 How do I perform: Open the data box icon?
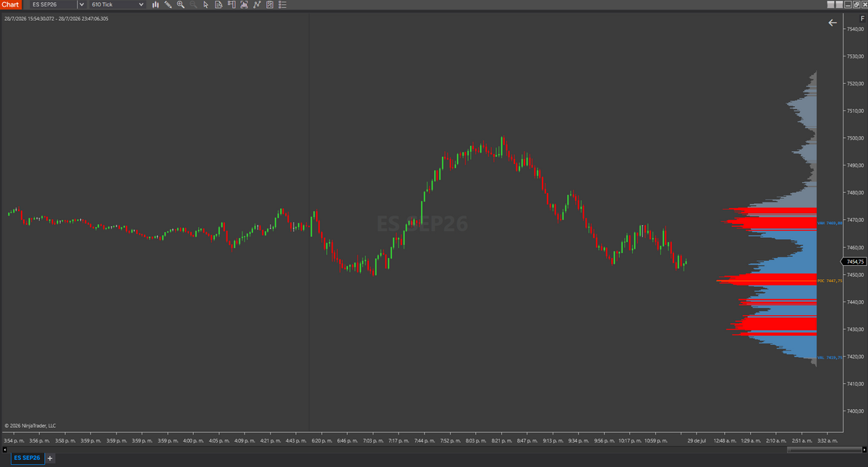(x=218, y=4)
